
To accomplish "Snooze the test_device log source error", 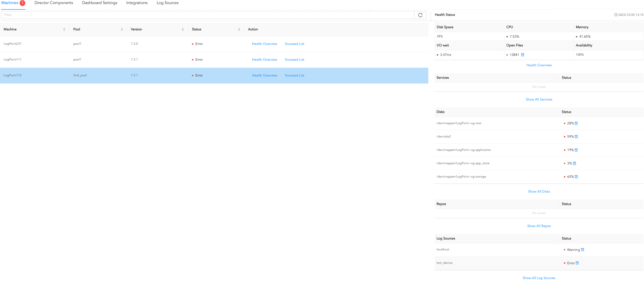I will [577, 263].
